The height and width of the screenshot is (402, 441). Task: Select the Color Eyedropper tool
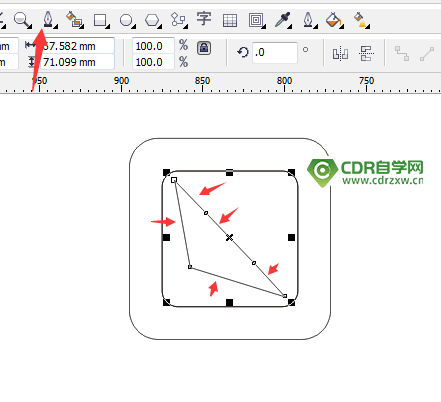pos(282,20)
